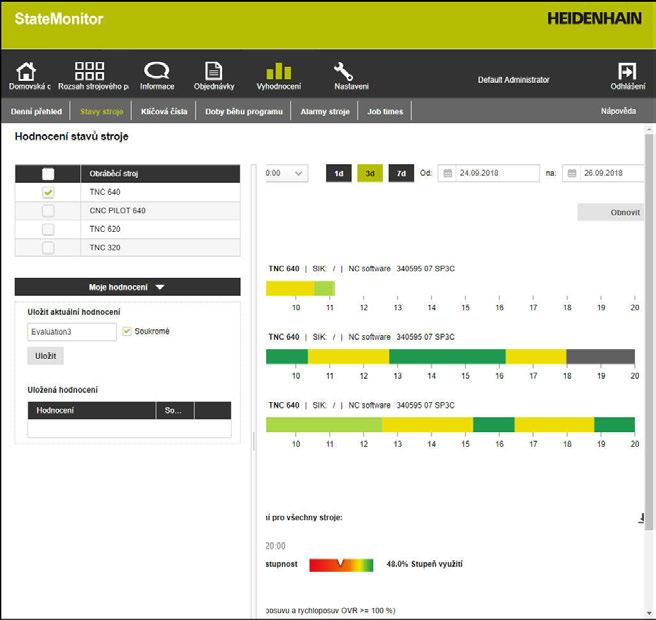Click the grey segment in the second TNC 640 bar
Viewport: 656px width, 620px height.
(x=600, y=356)
